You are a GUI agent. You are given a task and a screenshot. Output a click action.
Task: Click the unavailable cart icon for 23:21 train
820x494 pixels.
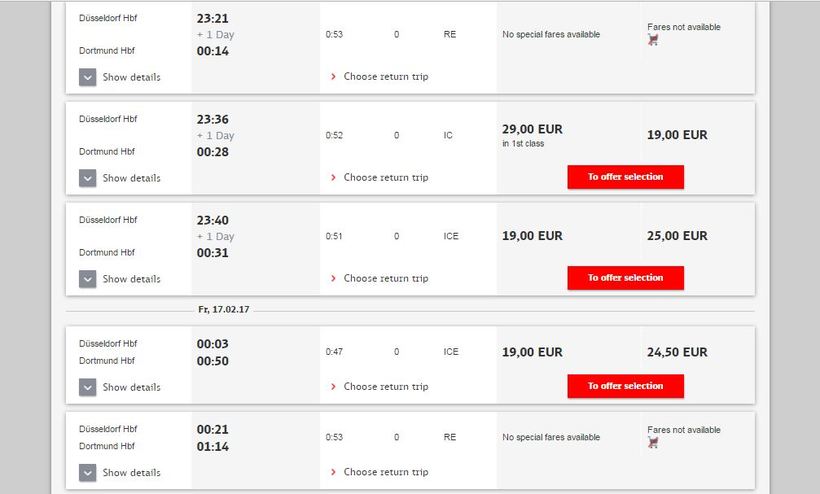(653, 41)
